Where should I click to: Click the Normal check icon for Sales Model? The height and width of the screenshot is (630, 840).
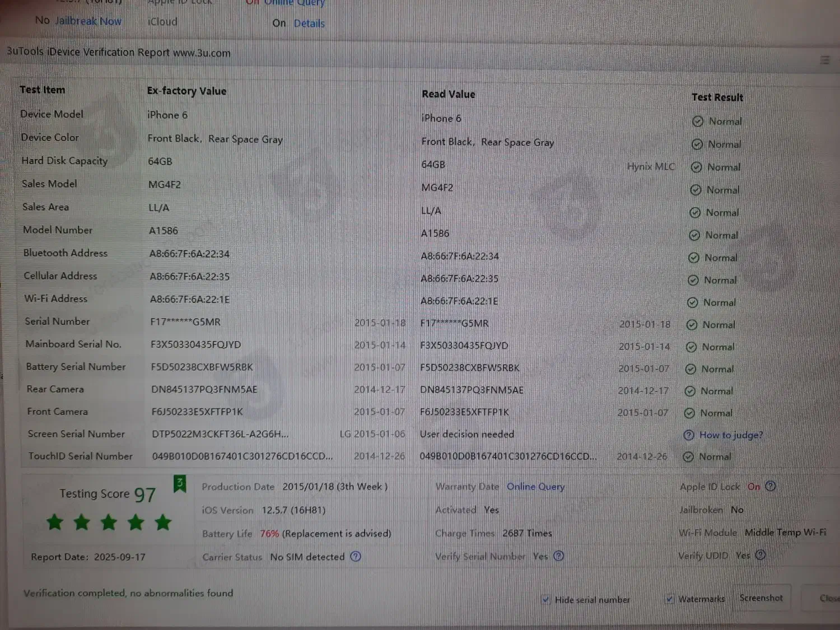[696, 190]
